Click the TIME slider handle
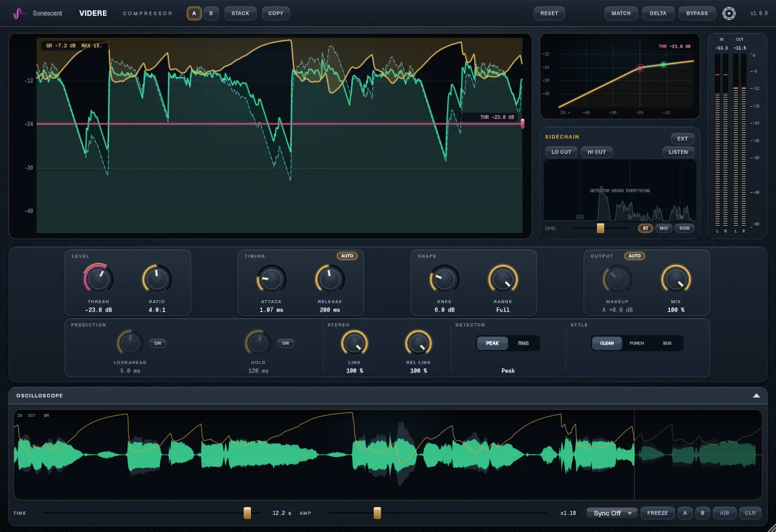 247,513
